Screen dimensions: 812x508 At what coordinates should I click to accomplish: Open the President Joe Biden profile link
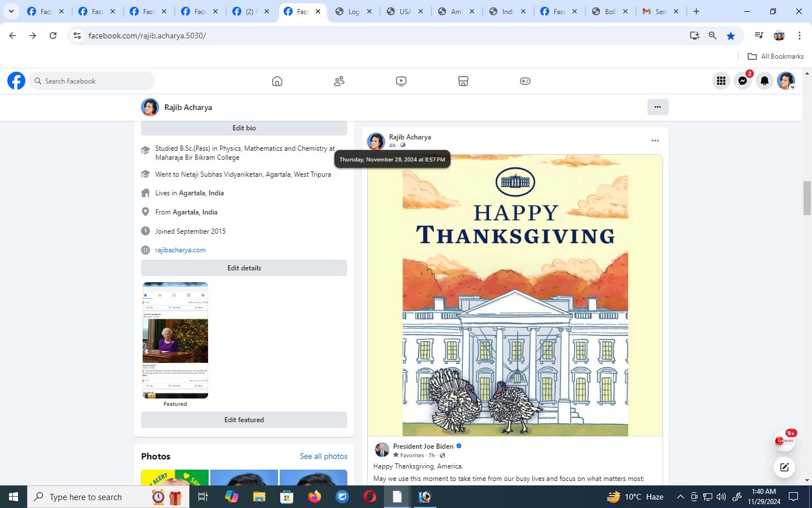pos(423,446)
